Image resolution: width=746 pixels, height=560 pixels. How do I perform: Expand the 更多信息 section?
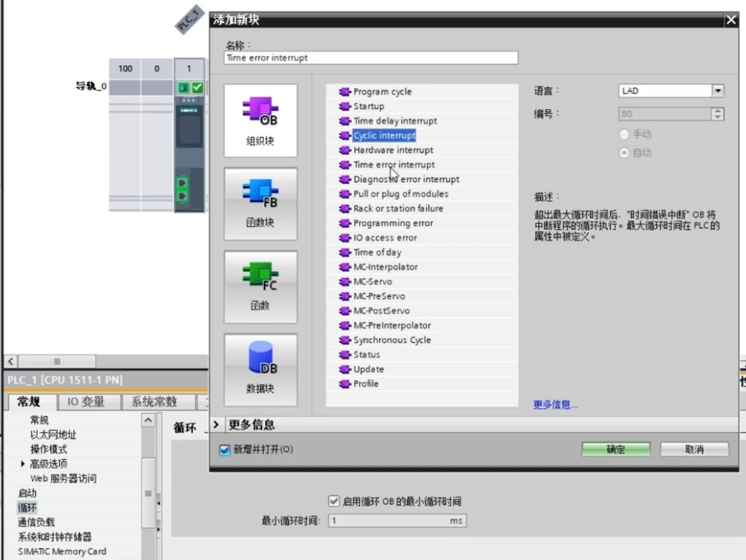(x=217, y=424)
